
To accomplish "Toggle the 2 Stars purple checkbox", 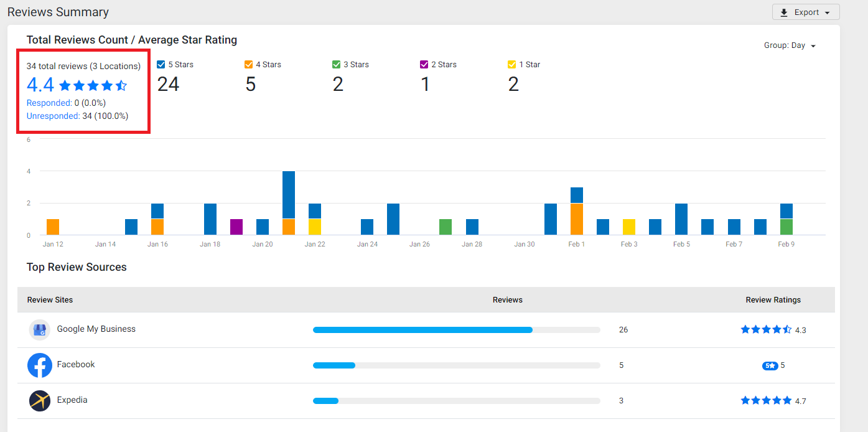I will click(424, 64).
